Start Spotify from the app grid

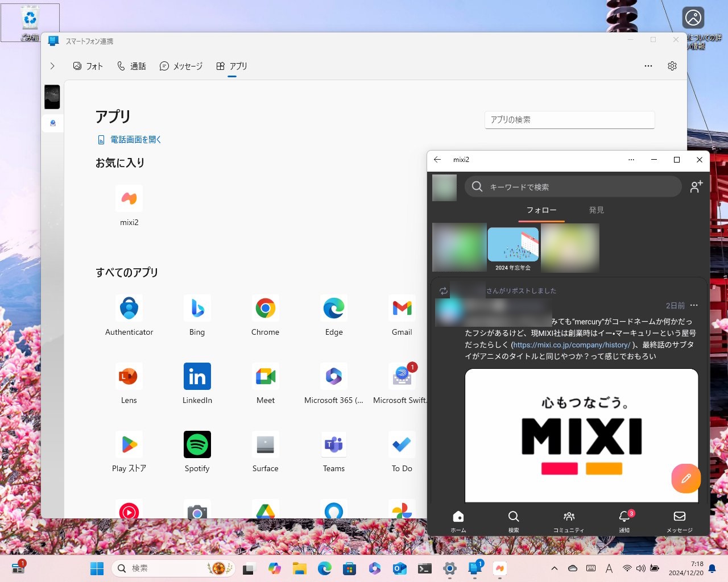[197, 444]
